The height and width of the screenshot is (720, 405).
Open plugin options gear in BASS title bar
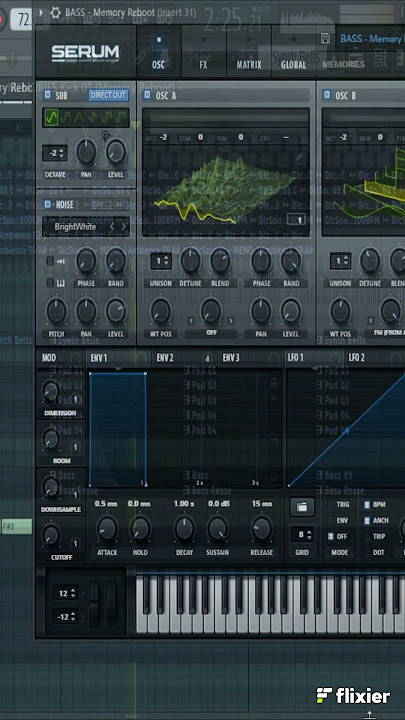[x=55, y=12]
